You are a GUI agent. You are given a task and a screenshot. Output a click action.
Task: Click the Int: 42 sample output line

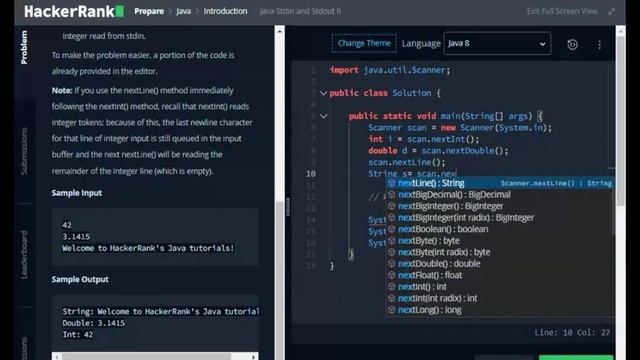coord(78,335)
